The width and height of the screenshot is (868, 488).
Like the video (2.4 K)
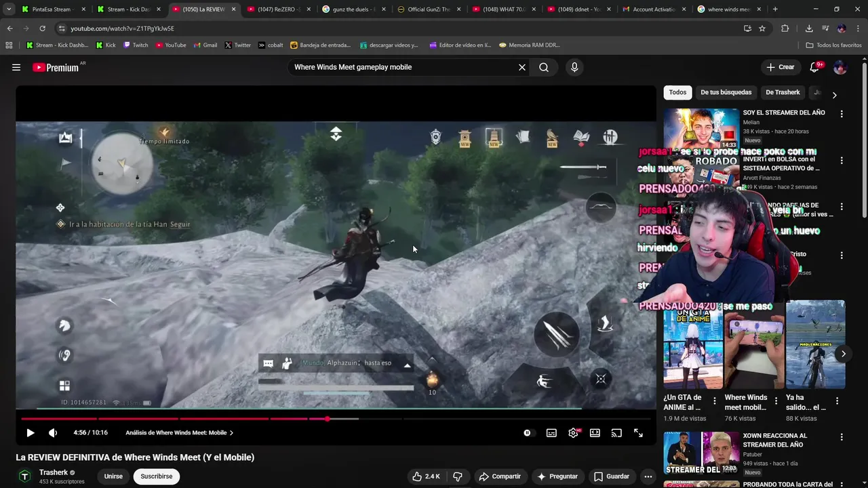click(426, 476)
